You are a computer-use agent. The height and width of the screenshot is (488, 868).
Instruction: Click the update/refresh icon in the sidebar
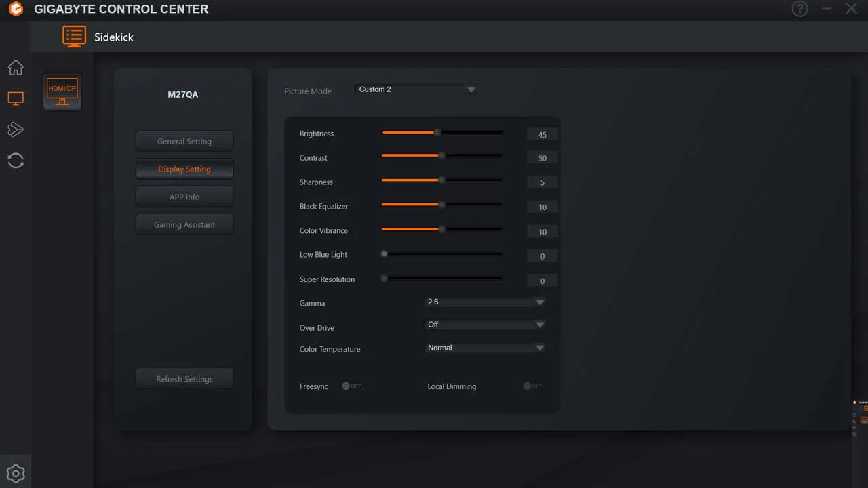tap(15, 161)
